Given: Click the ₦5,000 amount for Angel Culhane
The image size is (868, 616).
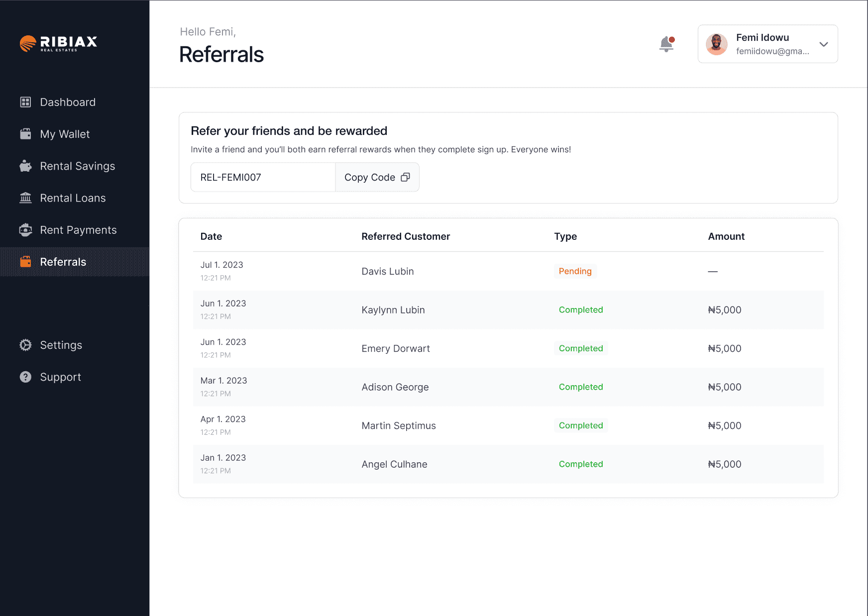Looking at the screenshot, I should pyautogui.click(x=725, y=464).
